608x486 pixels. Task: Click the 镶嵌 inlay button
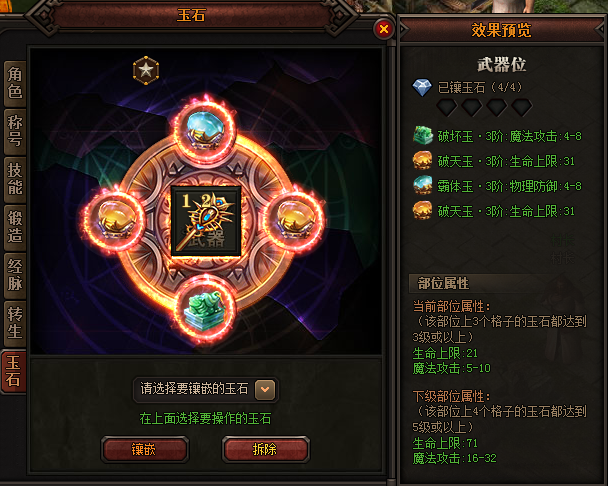point(145,450)
